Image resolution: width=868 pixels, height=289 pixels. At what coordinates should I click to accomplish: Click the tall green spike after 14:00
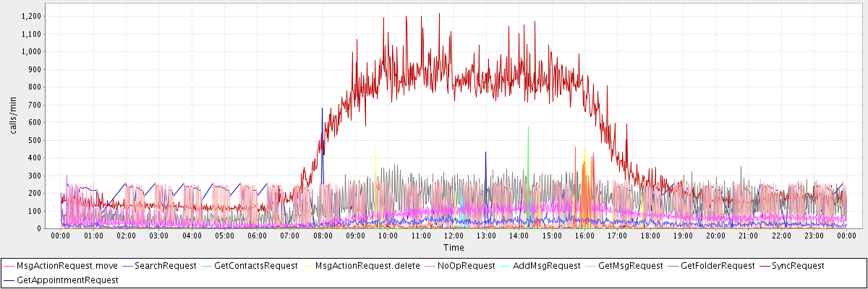(x=529, y=144)
